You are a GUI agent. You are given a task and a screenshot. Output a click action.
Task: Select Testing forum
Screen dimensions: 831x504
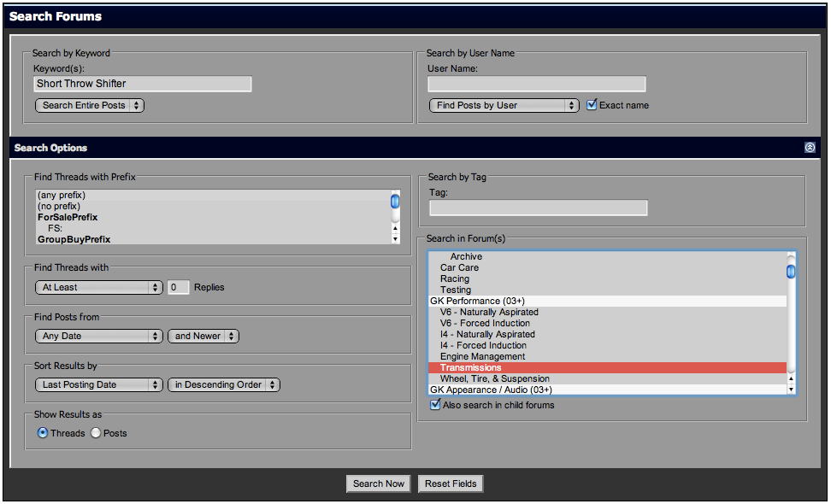point(607,290)
